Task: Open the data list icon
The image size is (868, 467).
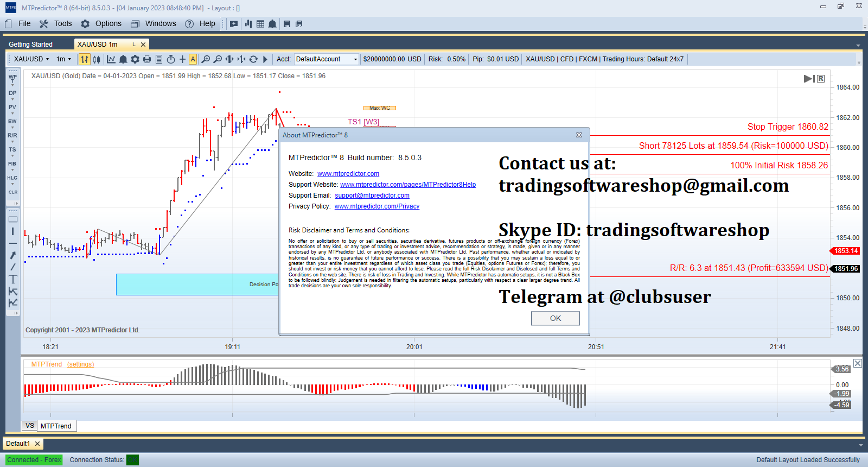Action: pos(159,59)
